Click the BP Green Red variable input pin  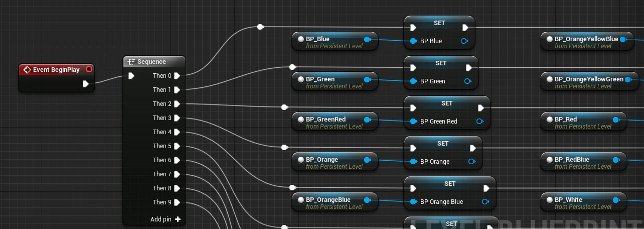pos(413,122)
